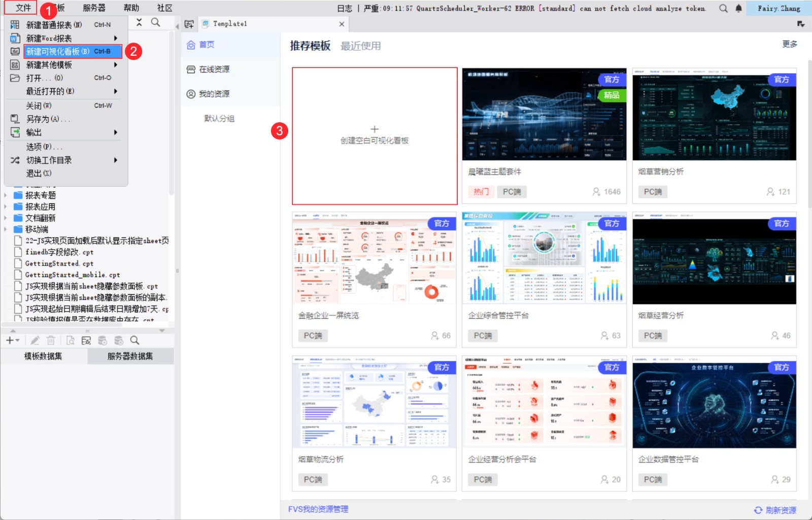Click the 日志 label in the top bar

pos(345,8)
